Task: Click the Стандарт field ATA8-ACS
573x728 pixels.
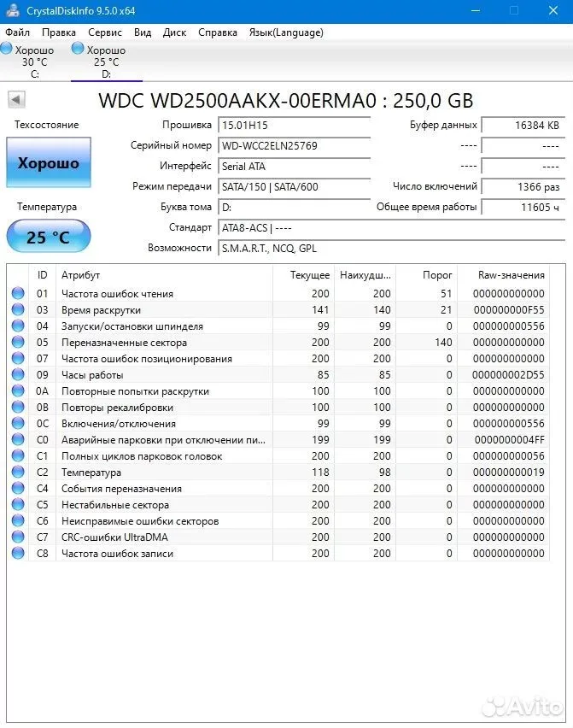Action: [391, 227]
